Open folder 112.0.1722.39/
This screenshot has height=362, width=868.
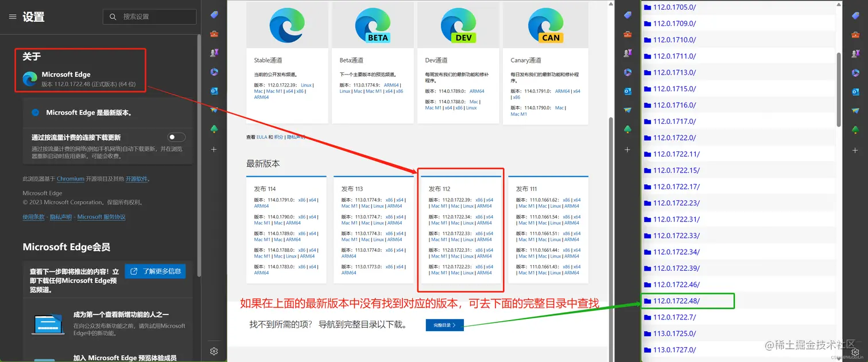coord(676,268)
